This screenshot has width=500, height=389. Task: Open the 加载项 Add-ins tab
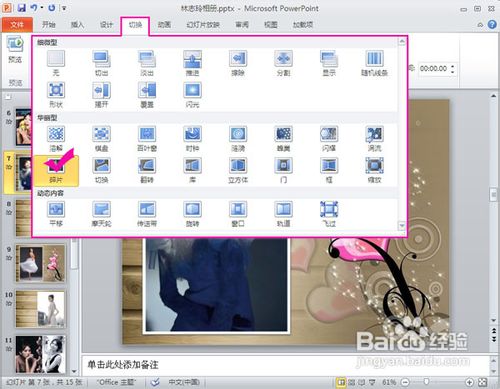point(303,25)
